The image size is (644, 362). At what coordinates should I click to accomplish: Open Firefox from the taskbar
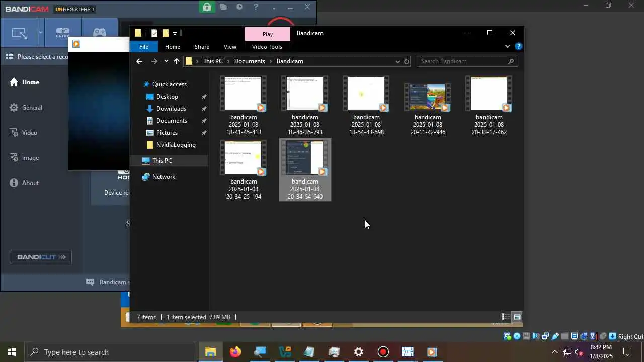235,352
